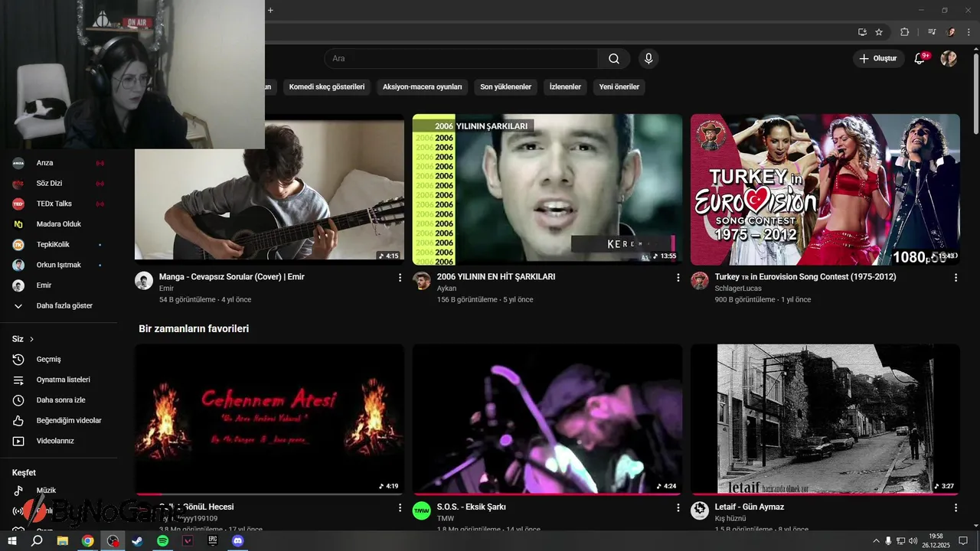Select the İzlenenler chip
This screenshot has height=551, width=980.
pos(565,87)
